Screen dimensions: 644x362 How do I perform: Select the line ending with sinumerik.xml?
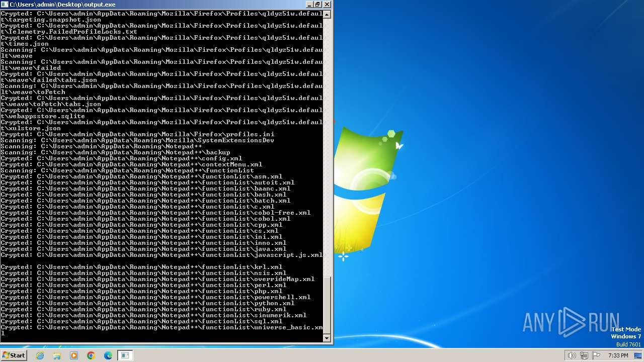[x=153, y=315]
